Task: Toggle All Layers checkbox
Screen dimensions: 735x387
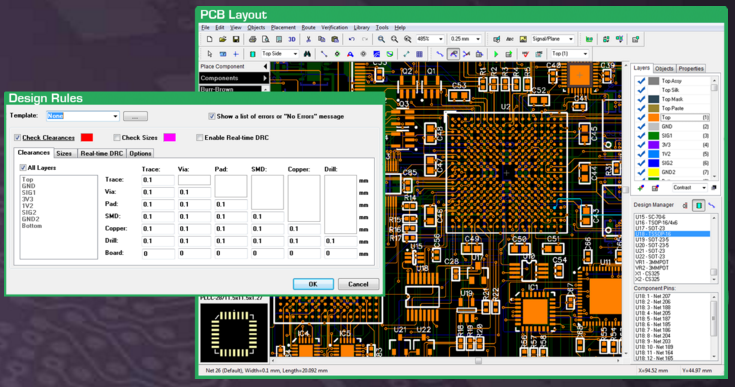Action: point(22,167)
